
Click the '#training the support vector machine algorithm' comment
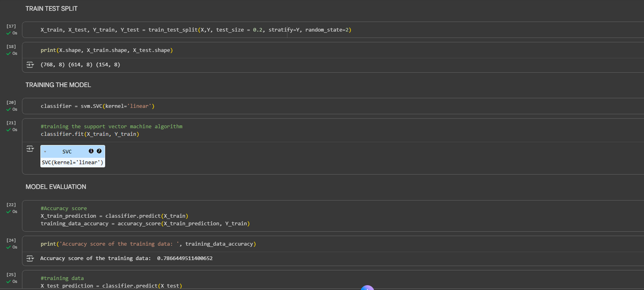point(112,127)
